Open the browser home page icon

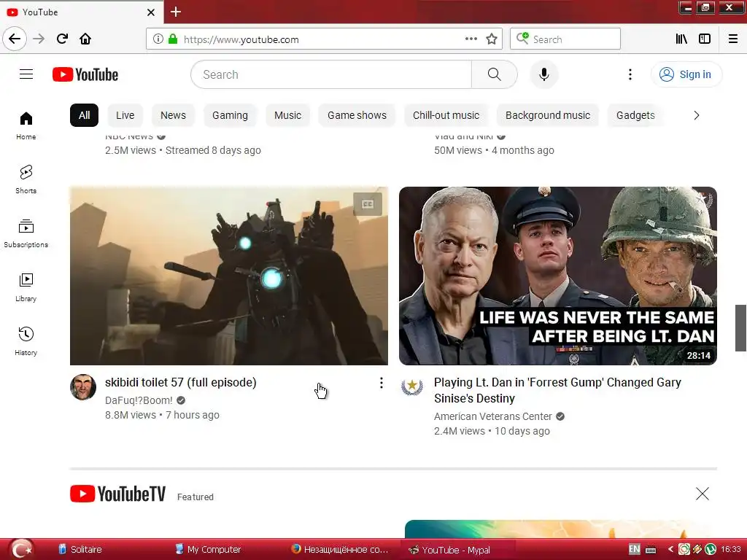coord(85,39)
